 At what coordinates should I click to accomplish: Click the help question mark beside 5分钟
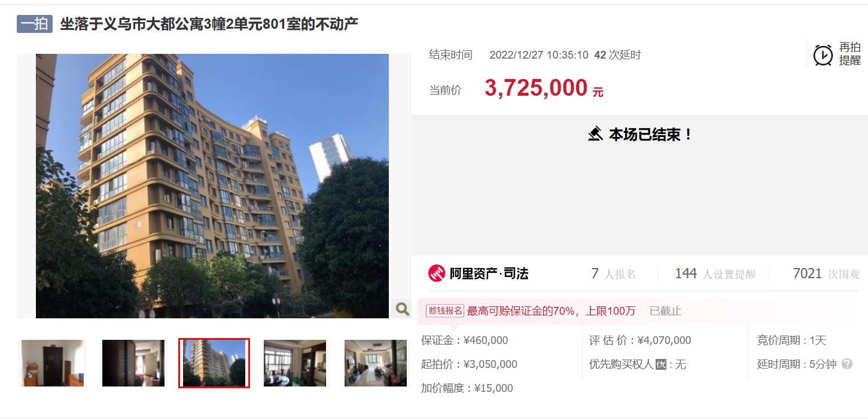[847, 364]
